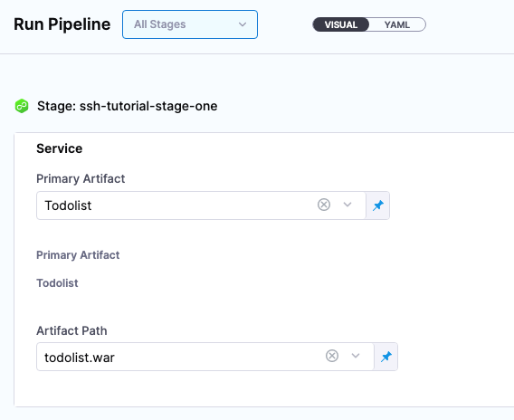The image size is (514, 420).
Task: Click the All Stages chevron arrow
Action: point(243,24)
